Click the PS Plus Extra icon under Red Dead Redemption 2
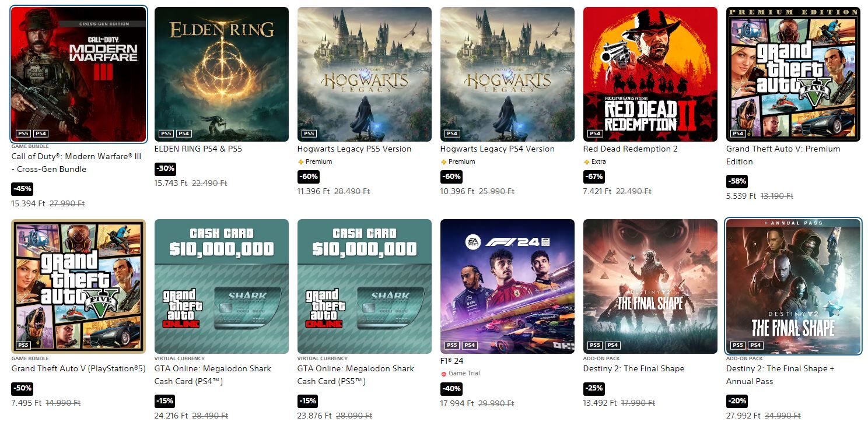Viewport: 868px width, 422px height. pyautogui.click(x=586, y=162)
